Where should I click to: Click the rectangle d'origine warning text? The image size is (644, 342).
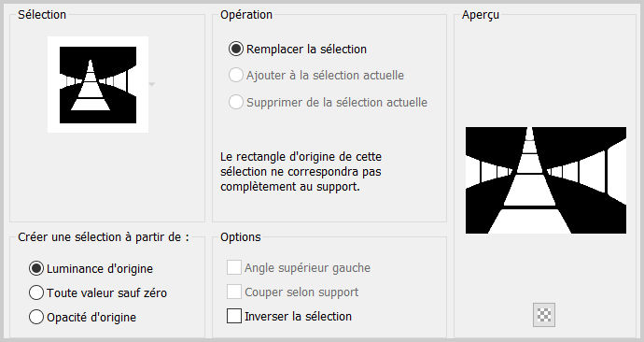[301, 171]
